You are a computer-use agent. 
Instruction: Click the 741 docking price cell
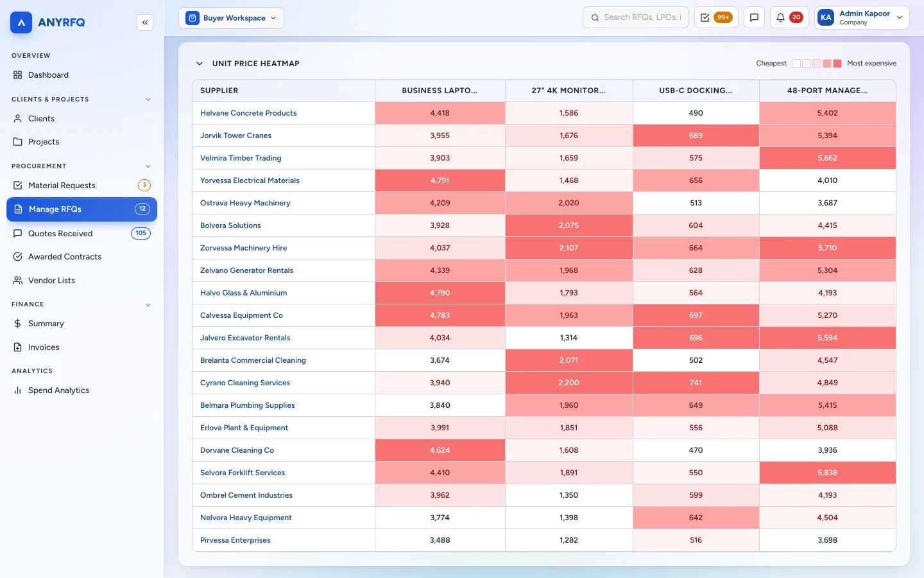click(696, 383)
